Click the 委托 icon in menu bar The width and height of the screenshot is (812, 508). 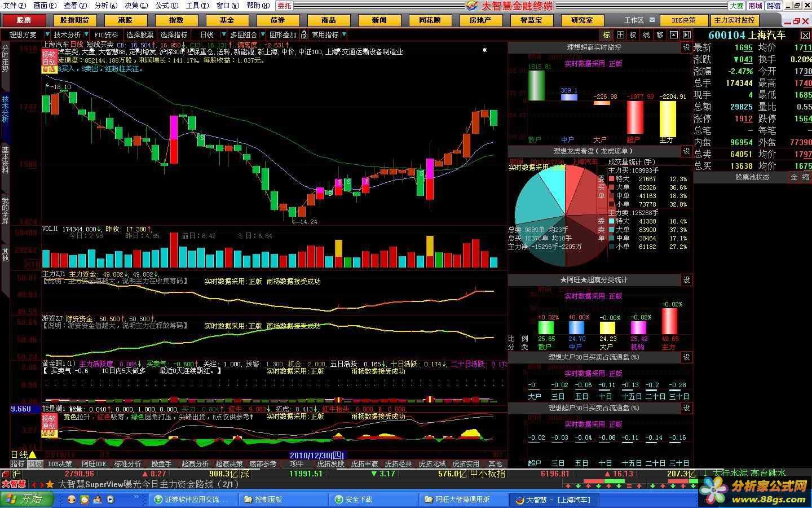point(284,6)
